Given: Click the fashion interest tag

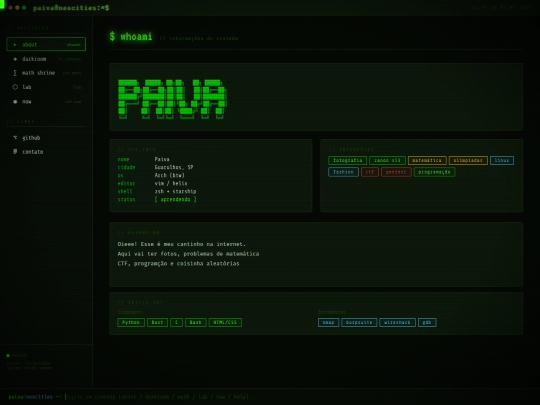Looking at the screenshot, I should [343, 172].
